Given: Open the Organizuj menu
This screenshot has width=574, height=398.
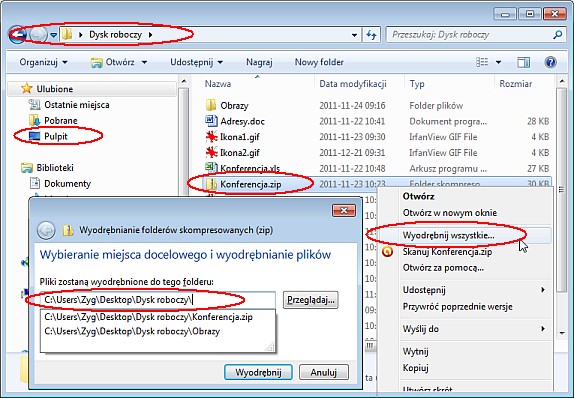Looking at the screenshot, I should pyautogui.click(x=44, y=62).
